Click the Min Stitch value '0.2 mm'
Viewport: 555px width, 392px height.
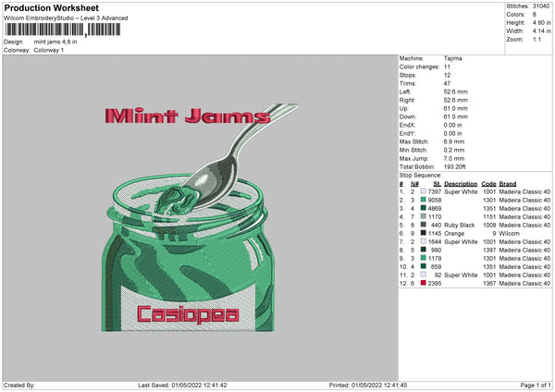454,150
